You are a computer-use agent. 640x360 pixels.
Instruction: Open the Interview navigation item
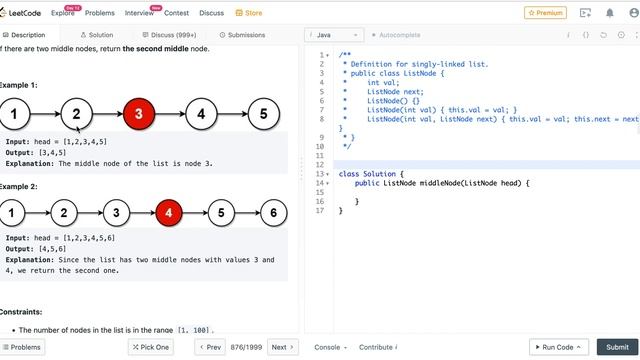coord(139,13)
